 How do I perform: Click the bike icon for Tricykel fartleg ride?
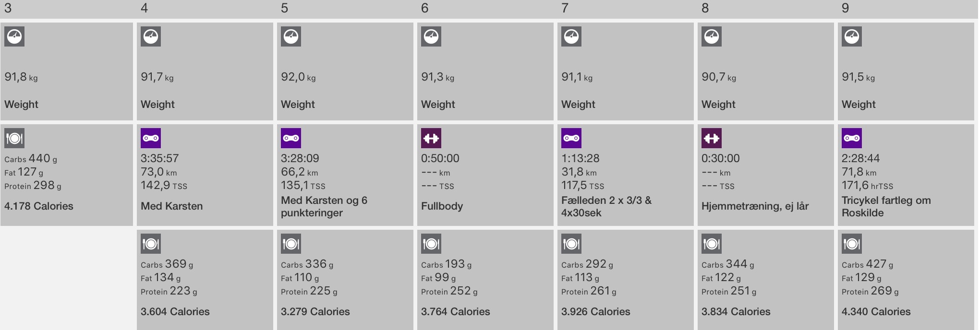tap(852, 138)
